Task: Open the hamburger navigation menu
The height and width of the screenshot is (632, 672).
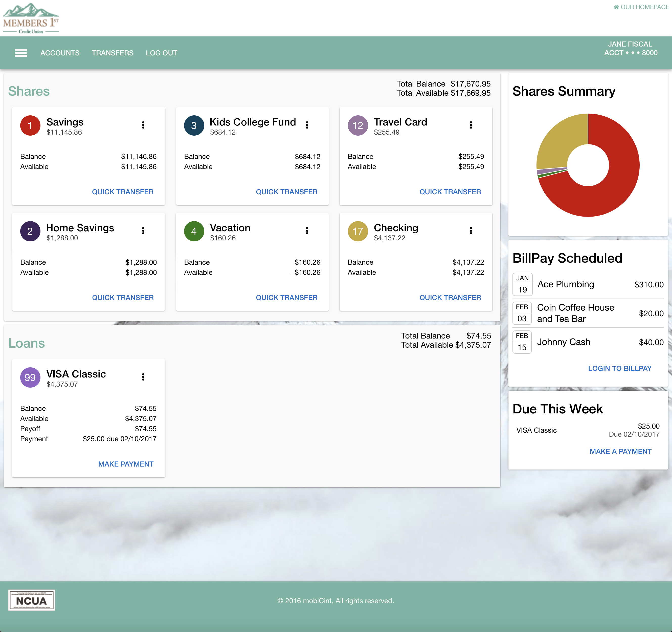Action: pos(21,53)
